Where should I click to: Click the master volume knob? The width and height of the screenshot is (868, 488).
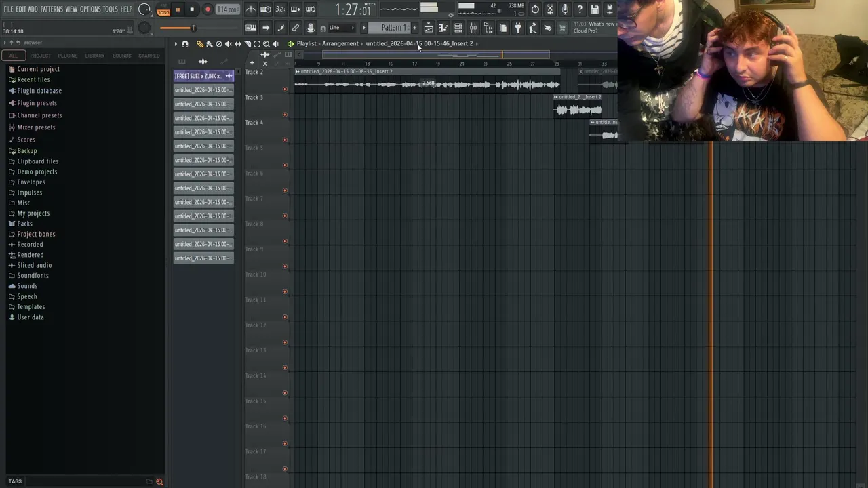tap(144, 9)
